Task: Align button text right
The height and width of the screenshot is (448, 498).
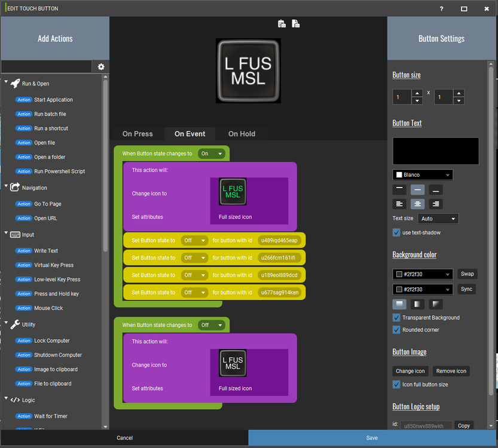Action: click(x=436, y=204)
